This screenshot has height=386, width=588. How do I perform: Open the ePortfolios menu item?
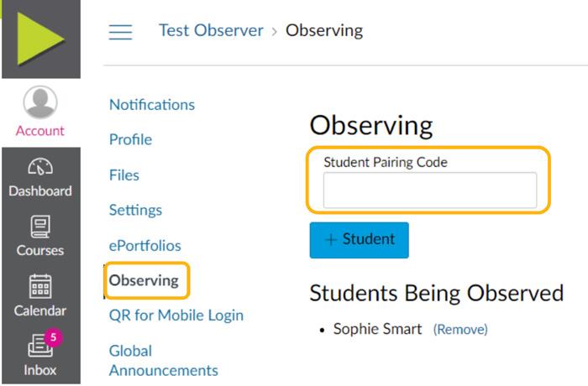point(144,246)
